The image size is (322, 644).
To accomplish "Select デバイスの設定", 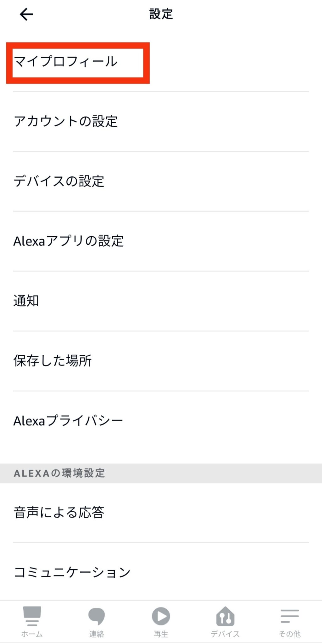I will 161,181.
